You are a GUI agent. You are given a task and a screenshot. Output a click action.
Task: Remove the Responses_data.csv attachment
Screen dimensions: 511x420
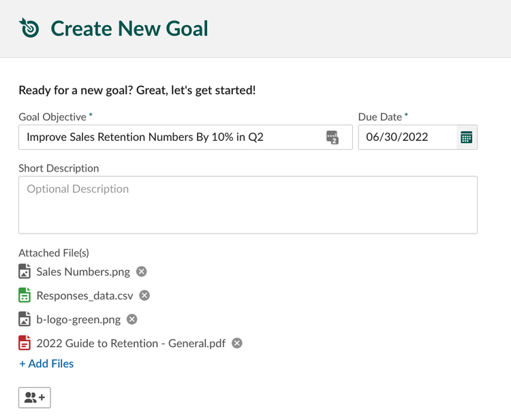click(x=144, y=295)
